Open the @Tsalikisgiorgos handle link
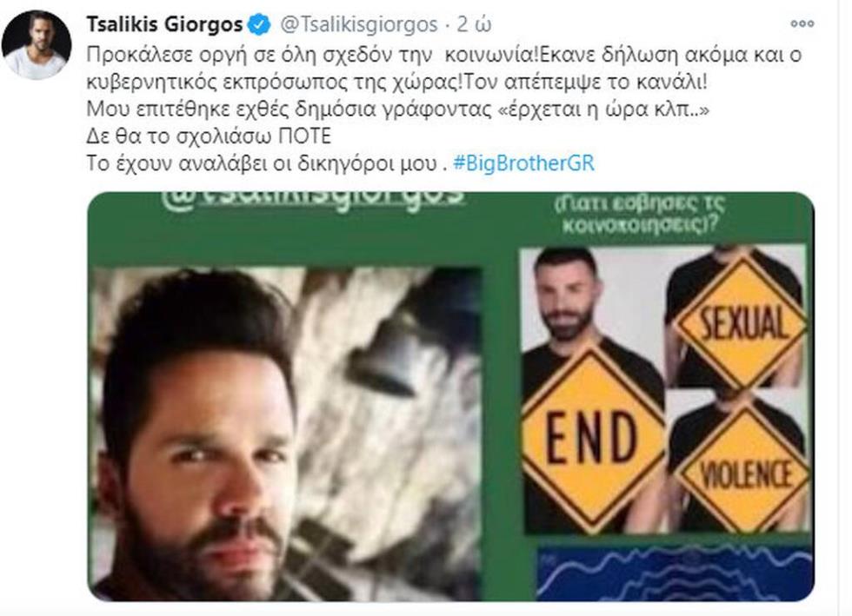 tap(358, 24)
